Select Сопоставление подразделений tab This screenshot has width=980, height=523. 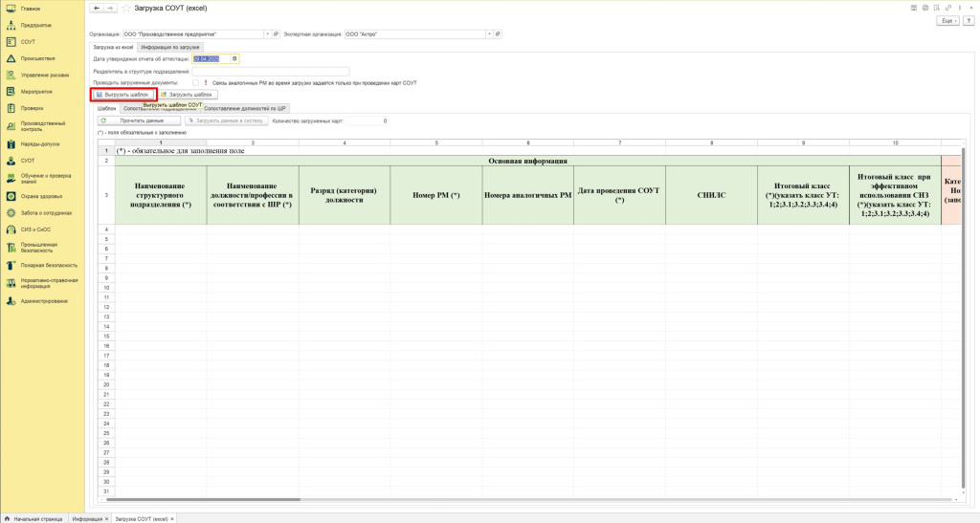pyautogui.click(x=160, y=109)
